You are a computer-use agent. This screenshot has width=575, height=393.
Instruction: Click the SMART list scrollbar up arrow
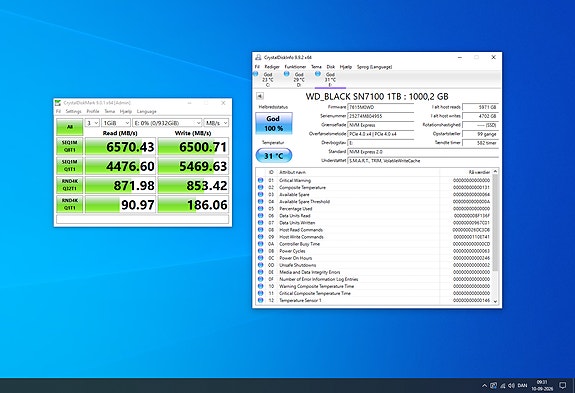click(495, 171)
